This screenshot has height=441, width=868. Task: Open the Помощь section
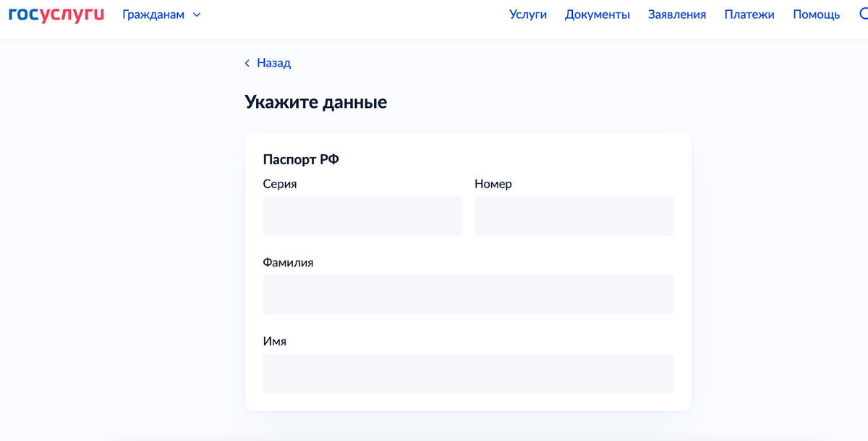(x=816, y=14)
